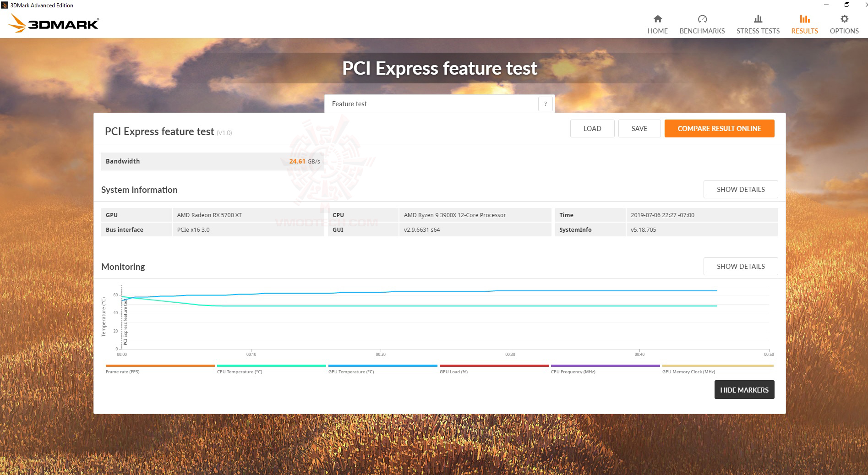Restore down the 3DMark window
The image size is (868, 475).
(847, 5)
